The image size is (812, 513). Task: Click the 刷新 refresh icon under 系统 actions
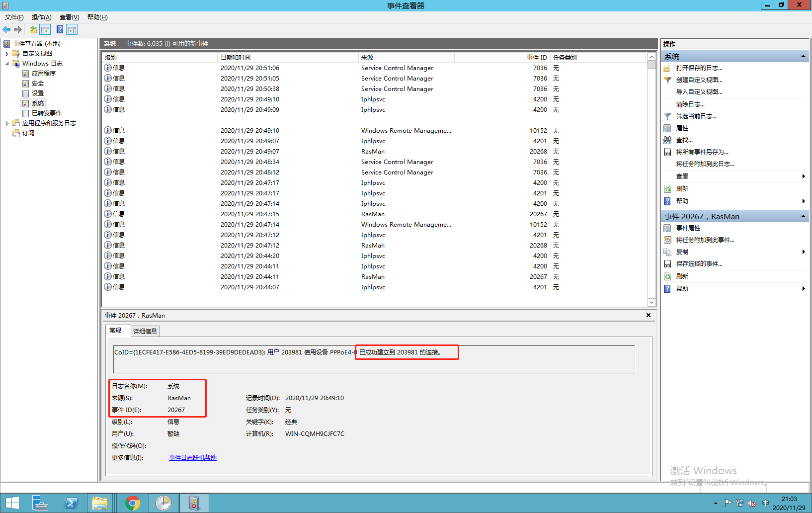coord(667,189)
